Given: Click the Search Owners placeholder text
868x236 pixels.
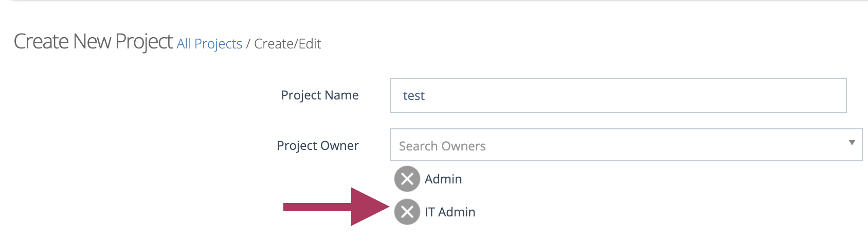Looking at the screenshot, I should coord(442,146).
